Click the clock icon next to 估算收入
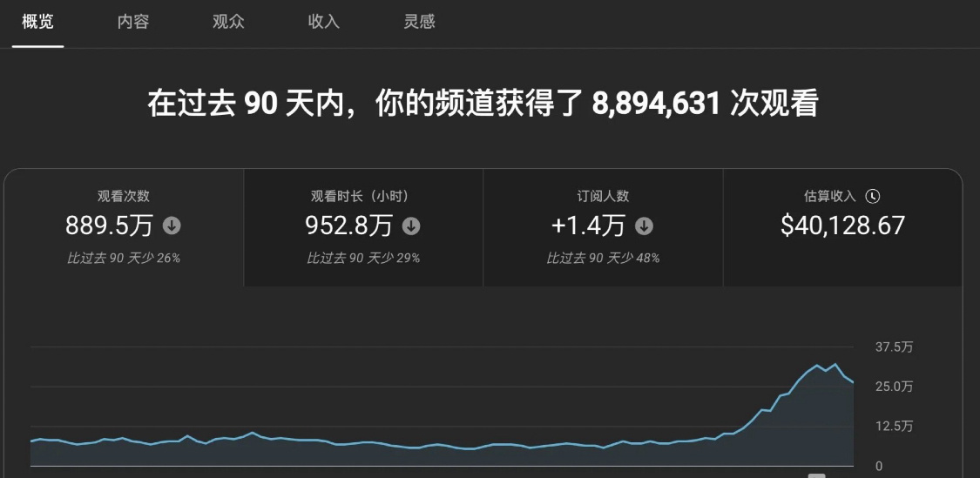Viewport: 980px width, 478px height. (873, 196)
